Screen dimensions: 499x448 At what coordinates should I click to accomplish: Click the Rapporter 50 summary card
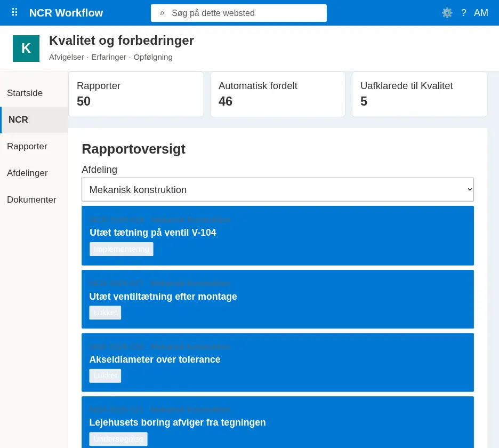tap(136, 94)
